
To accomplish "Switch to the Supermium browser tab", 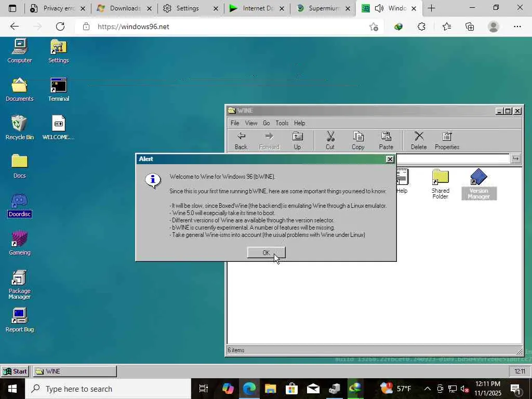I will (323, 8).
